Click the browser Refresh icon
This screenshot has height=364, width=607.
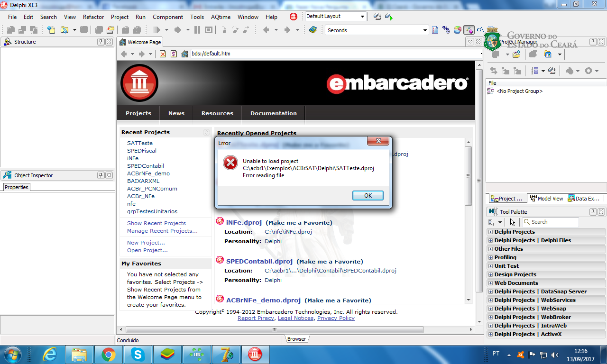[x=174, y=54]
